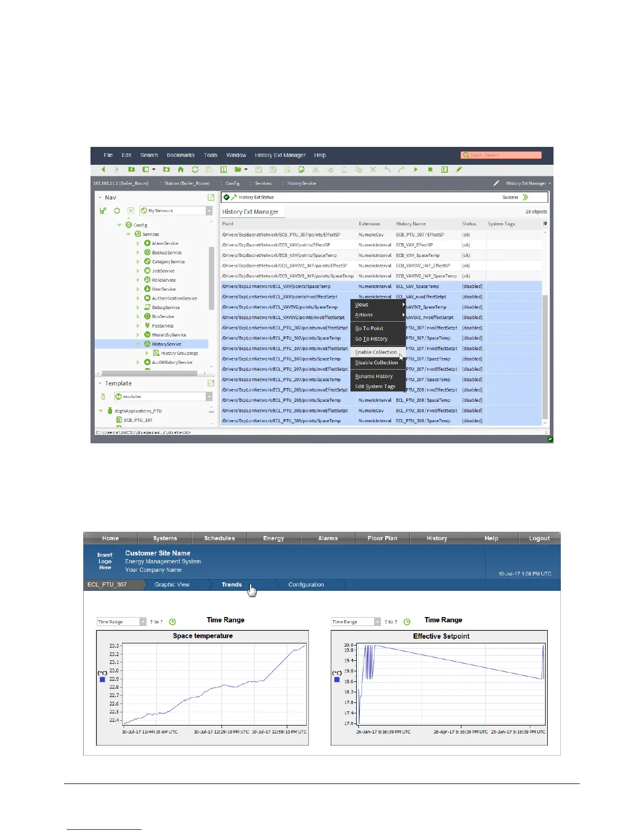This screenshot has width=644, height=834.
Task: Click the Nav panel open-station icon
Action: click(103, 211)
